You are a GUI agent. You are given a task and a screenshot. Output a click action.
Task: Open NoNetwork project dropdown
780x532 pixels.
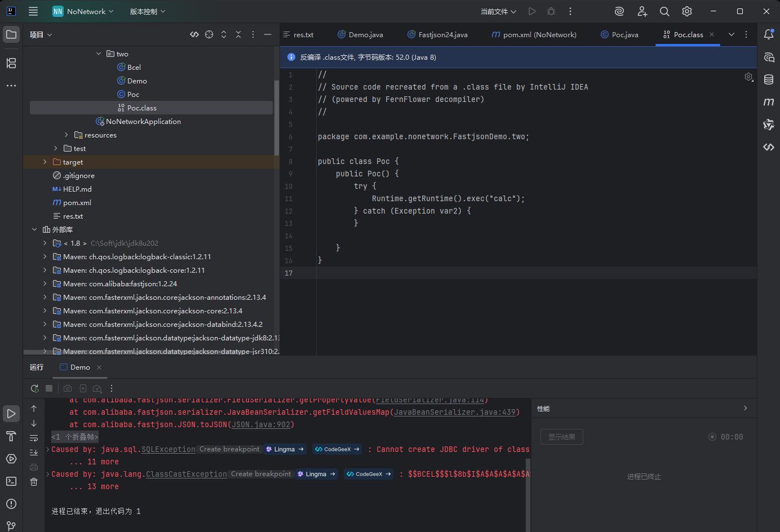pyautogui.click(x=83, y=11)
